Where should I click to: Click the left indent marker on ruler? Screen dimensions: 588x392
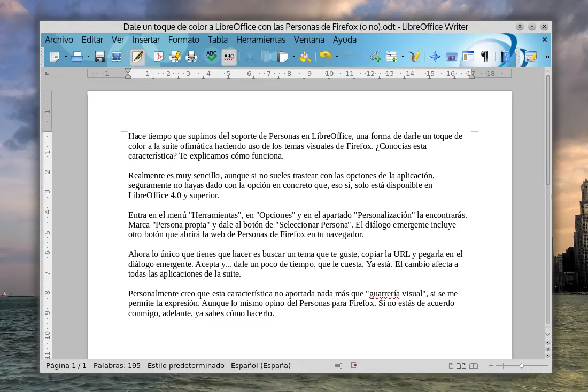point(128,74)
